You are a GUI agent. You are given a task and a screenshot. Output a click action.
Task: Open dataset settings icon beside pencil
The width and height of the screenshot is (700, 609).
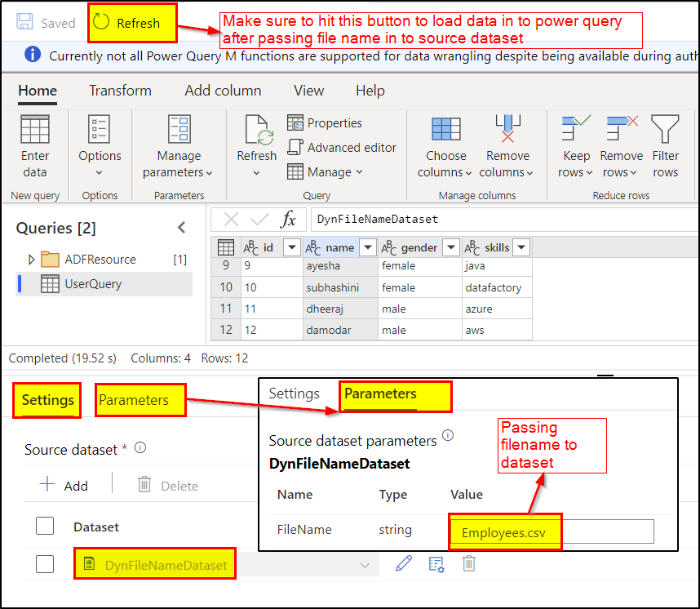click(436, 564)
